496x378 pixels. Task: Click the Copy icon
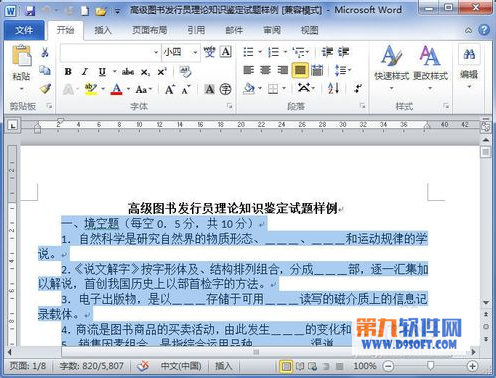pyautogui.click(x=45, y=70)
